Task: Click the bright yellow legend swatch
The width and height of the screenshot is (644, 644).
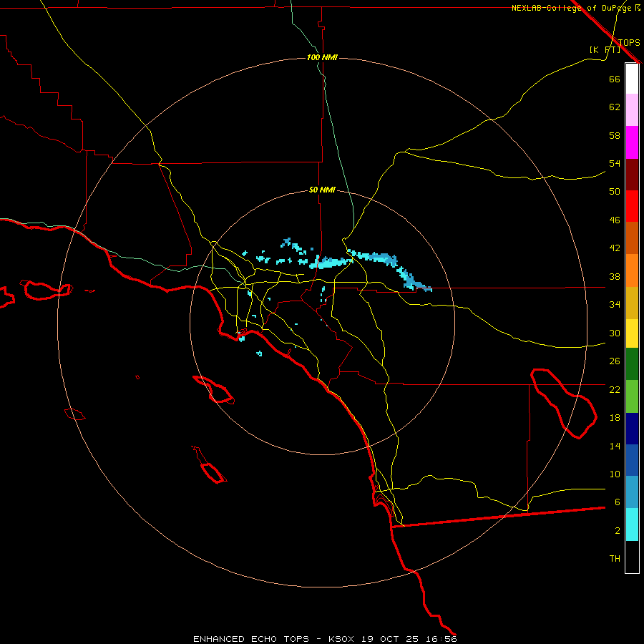Action: tap(632, 333)
